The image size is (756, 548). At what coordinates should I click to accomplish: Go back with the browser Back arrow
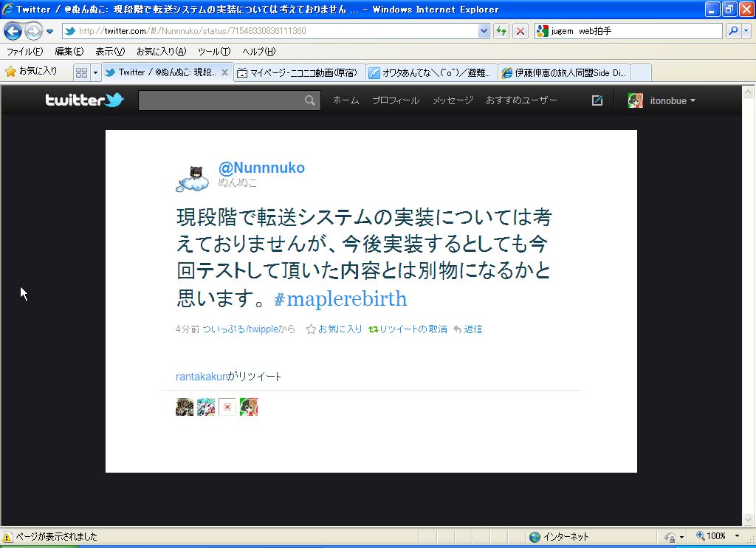(13, 31)
